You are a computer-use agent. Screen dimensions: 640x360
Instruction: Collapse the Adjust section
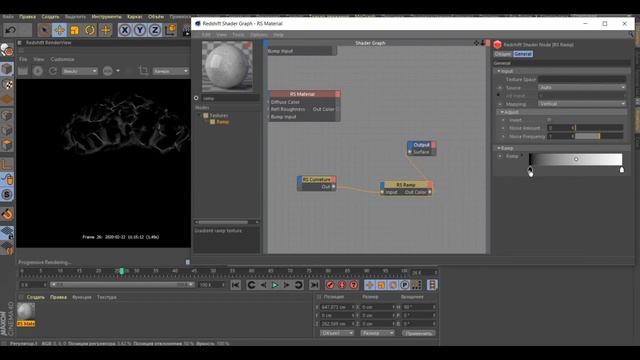[x=502, y=112]
